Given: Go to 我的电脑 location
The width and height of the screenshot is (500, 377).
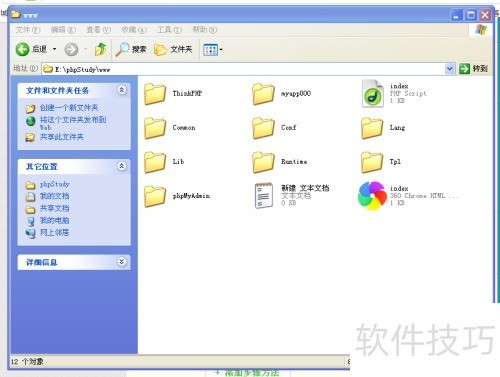Looking at the screenshot, I should tap(55, 220).
